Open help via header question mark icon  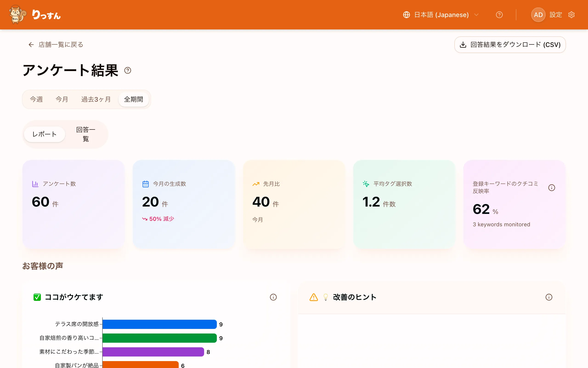[x=499, y=15]
